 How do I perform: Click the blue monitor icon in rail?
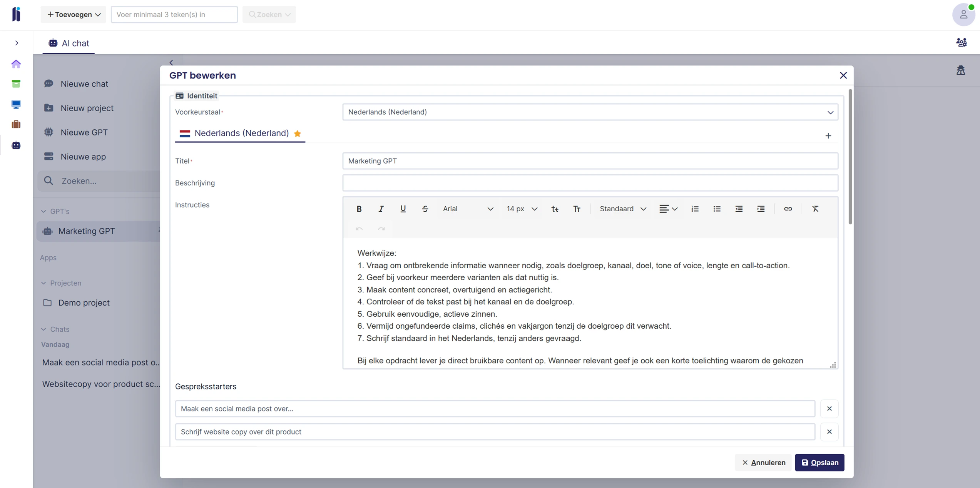16,104
